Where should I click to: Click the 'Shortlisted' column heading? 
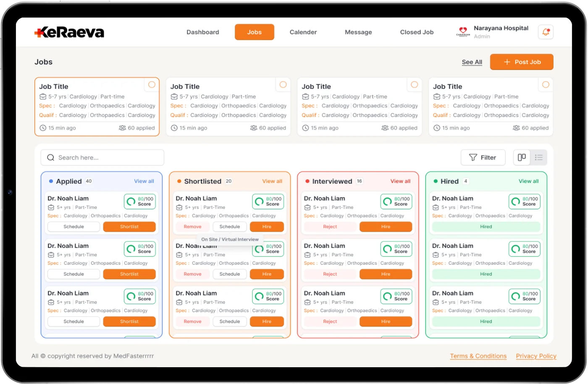[x=202, y=181]
